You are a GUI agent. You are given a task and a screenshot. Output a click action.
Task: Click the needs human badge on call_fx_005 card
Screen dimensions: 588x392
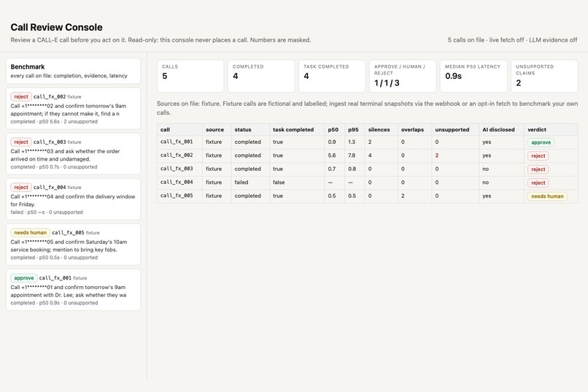(x=30, y=233)
